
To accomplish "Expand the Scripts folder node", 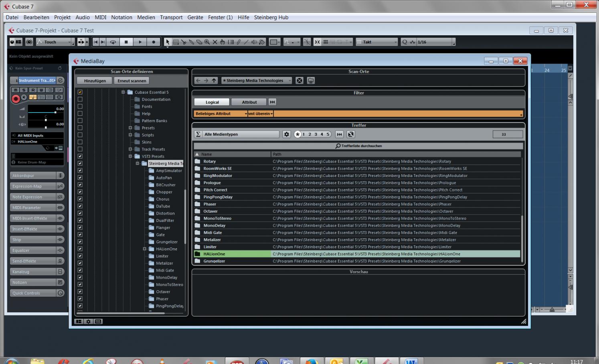I will 130,135.
